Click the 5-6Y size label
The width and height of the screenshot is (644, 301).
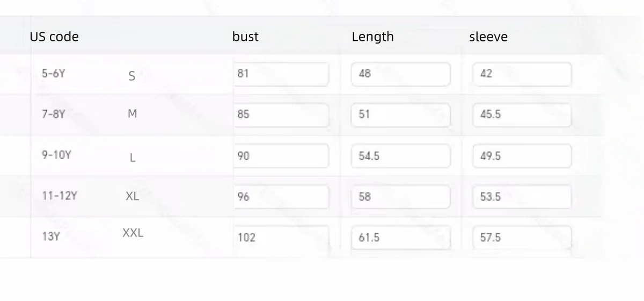[x=53, y=74]
